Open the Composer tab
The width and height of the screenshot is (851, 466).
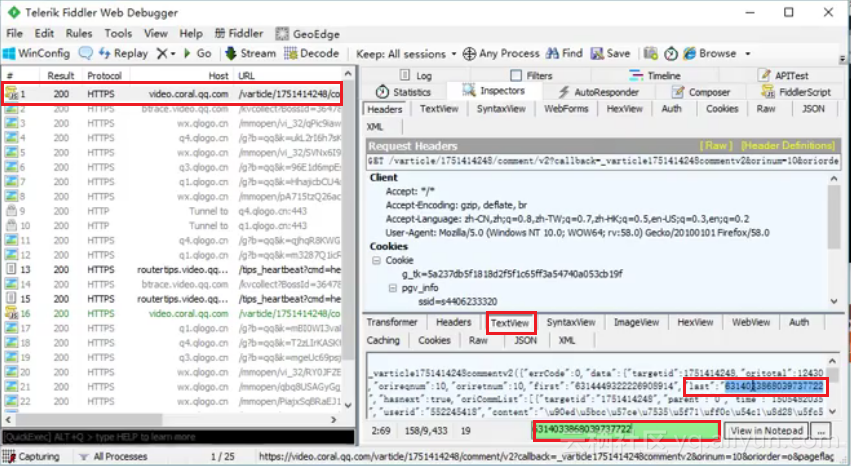click(701, 92)
